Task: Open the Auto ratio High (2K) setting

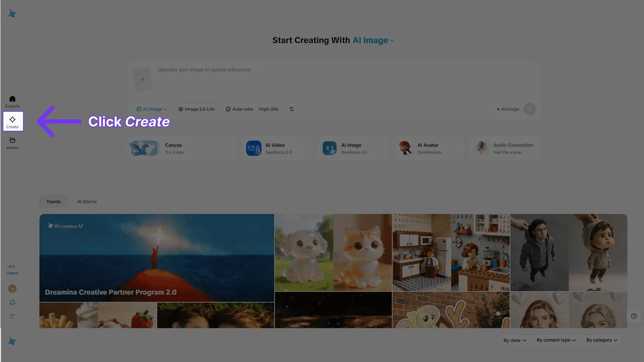Action: pos(252,109)
